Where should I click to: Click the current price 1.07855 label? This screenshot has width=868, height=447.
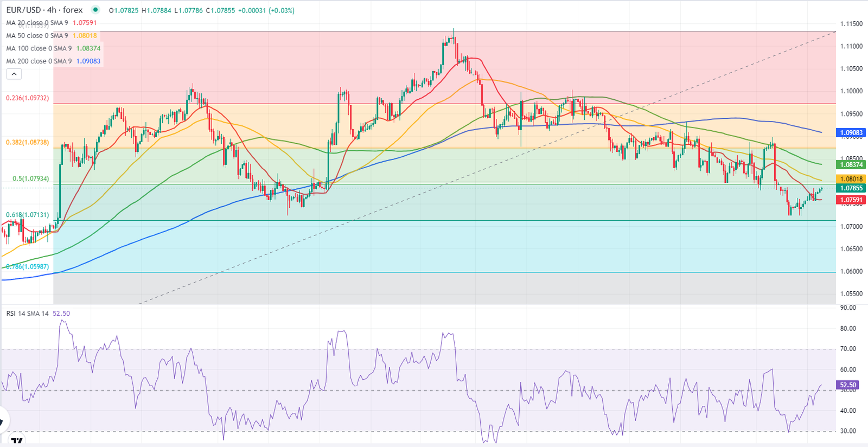click(851, 188)
